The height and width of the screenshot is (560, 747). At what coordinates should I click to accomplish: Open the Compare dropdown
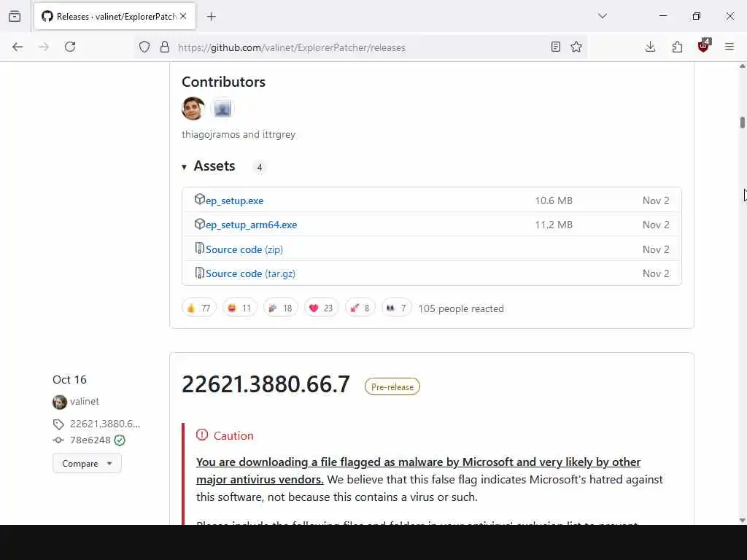[87, 463]
